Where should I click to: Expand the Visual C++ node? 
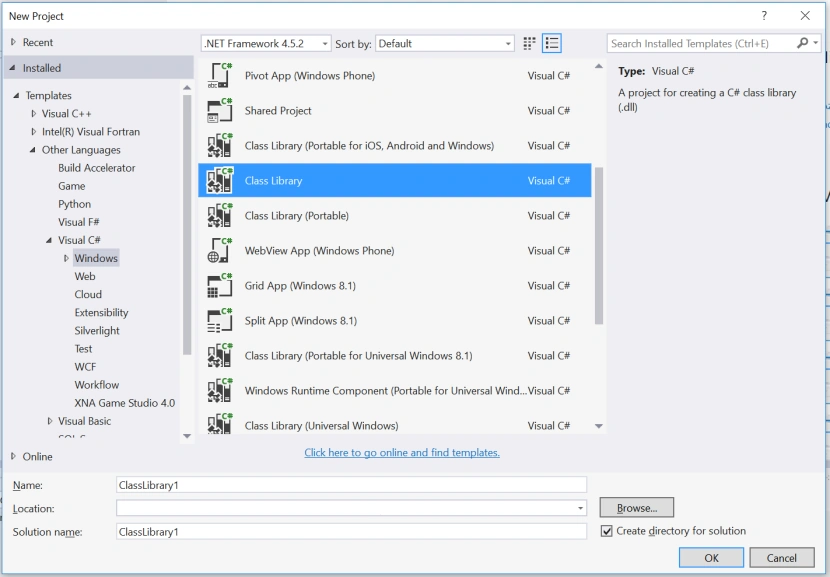coord(33,113)
